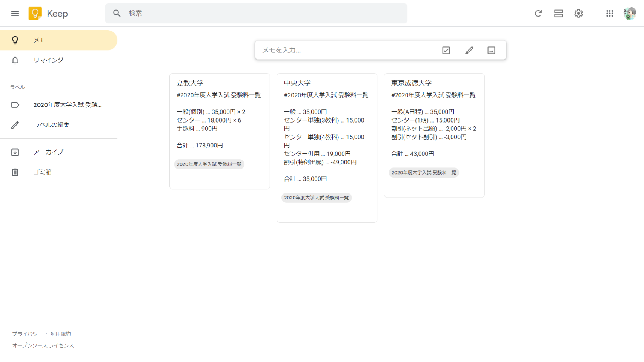Create a new note with image

click(491, 50)
